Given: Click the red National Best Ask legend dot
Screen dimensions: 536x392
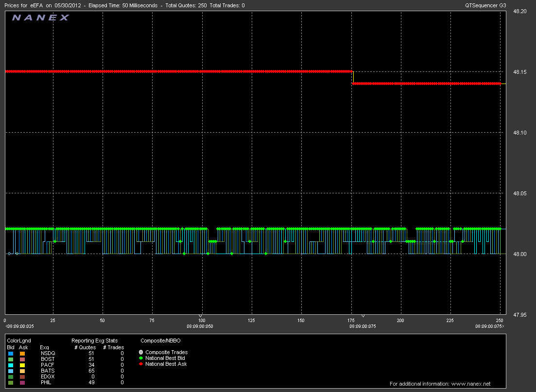Looking at the screenshot, I should coord(141,364).
